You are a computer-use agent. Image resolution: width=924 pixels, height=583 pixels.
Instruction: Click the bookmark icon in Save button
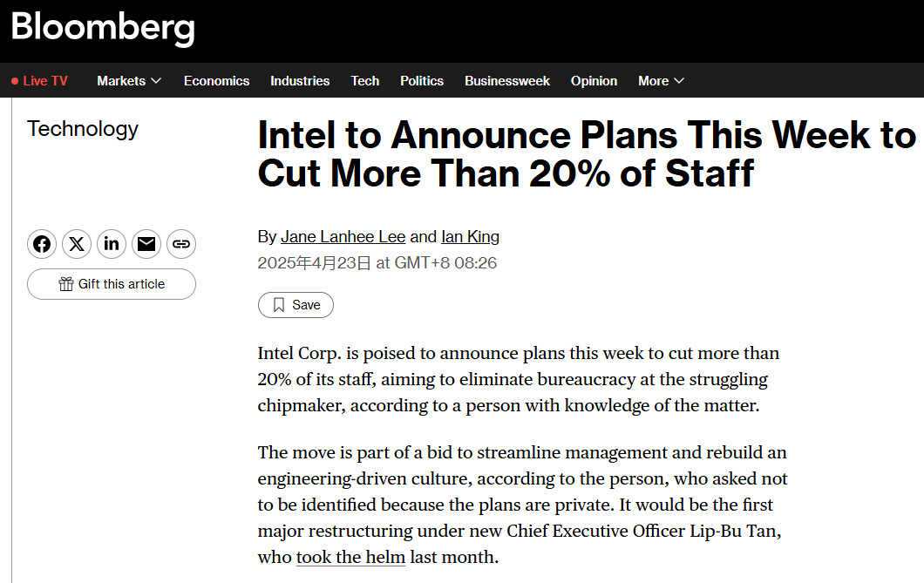279,305
